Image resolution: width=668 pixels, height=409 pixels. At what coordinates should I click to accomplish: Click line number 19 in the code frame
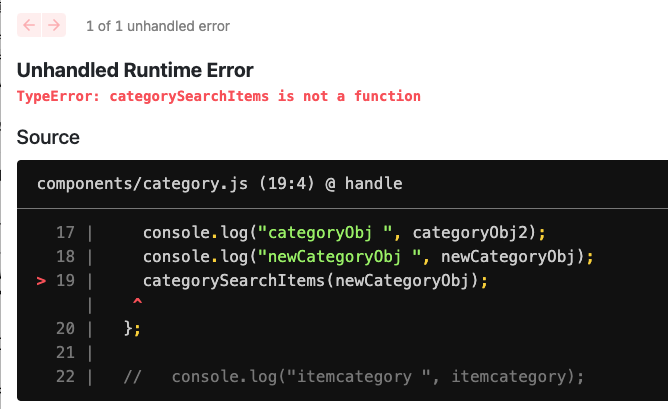pyautogui.click(x=66, y=281)
